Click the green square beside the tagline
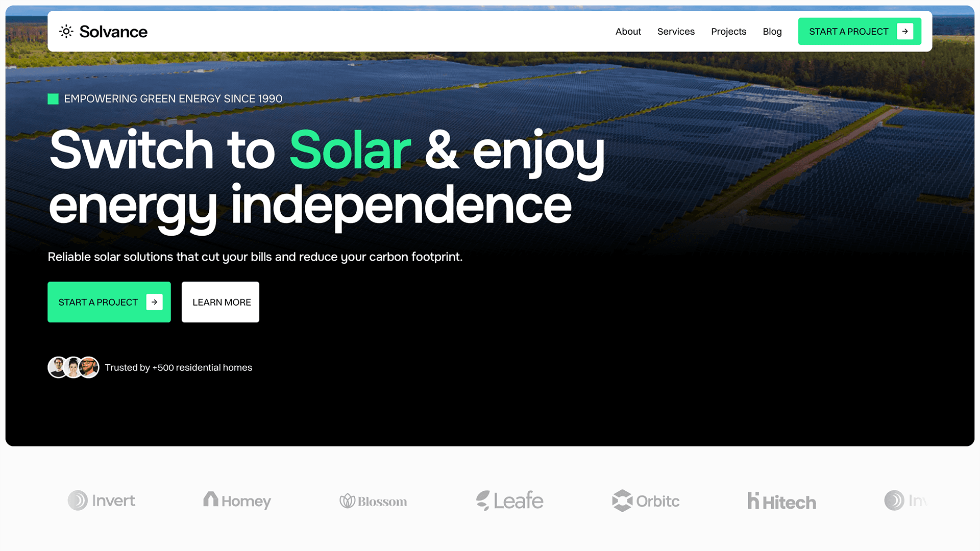980x551 pixels. pos(53,99)
